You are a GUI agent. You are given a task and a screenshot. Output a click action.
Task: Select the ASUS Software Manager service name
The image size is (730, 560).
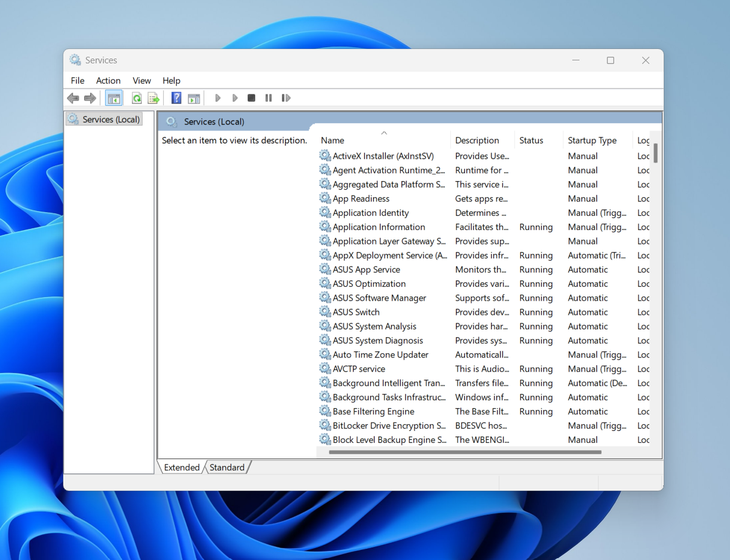[x=379, y=298]
